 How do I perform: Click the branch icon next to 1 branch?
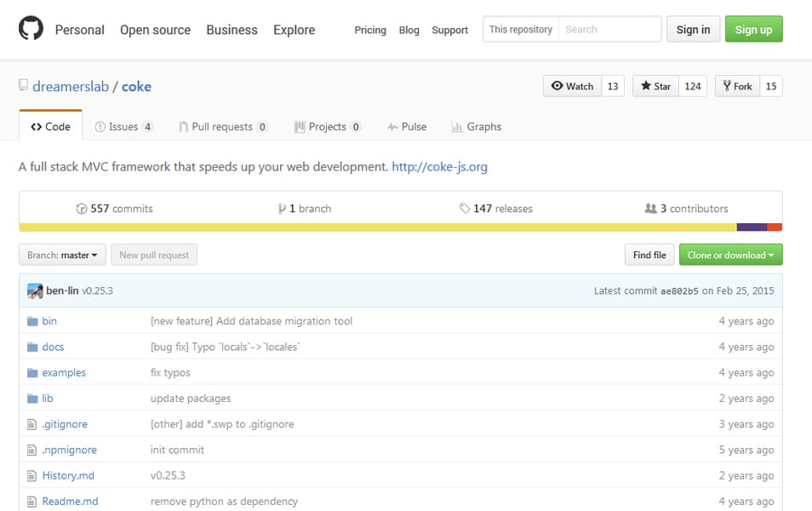point(282,209)
